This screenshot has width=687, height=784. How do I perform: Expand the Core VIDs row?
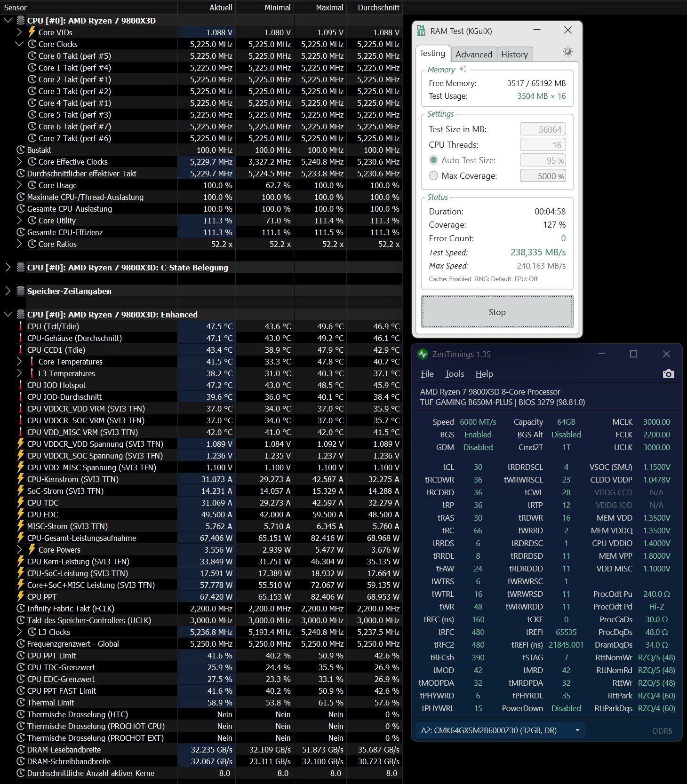(x=19, y=32)
